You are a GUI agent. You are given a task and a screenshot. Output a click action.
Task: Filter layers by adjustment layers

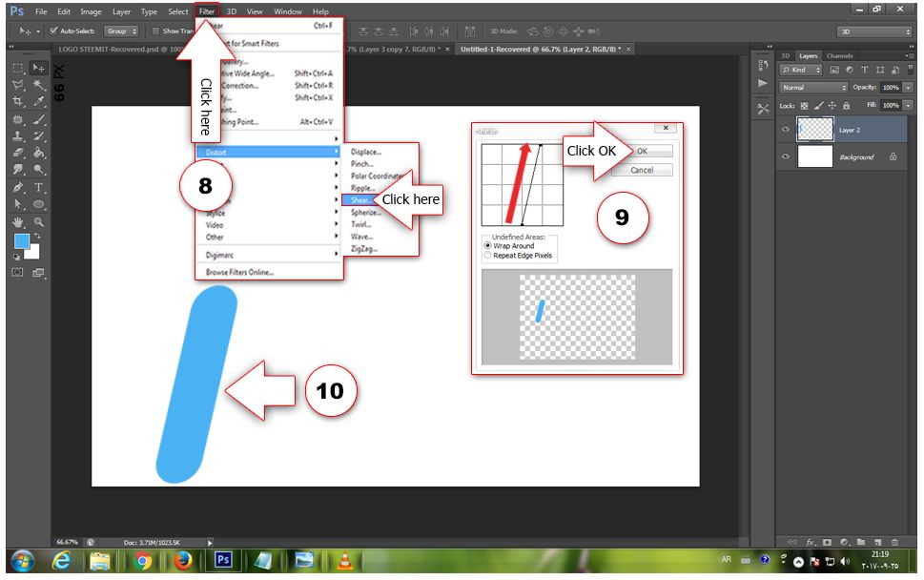pyautogui.click(x=850, y=70)
